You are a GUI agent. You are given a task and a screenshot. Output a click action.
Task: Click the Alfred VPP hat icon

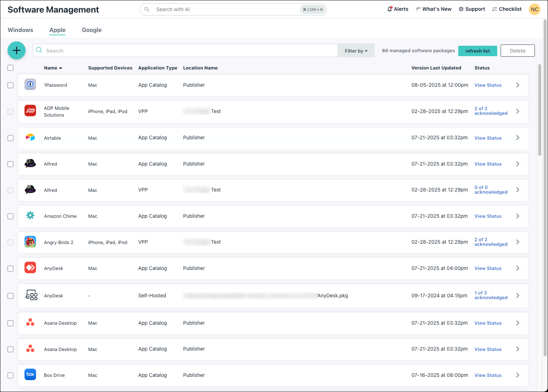(x=30, y=189)
